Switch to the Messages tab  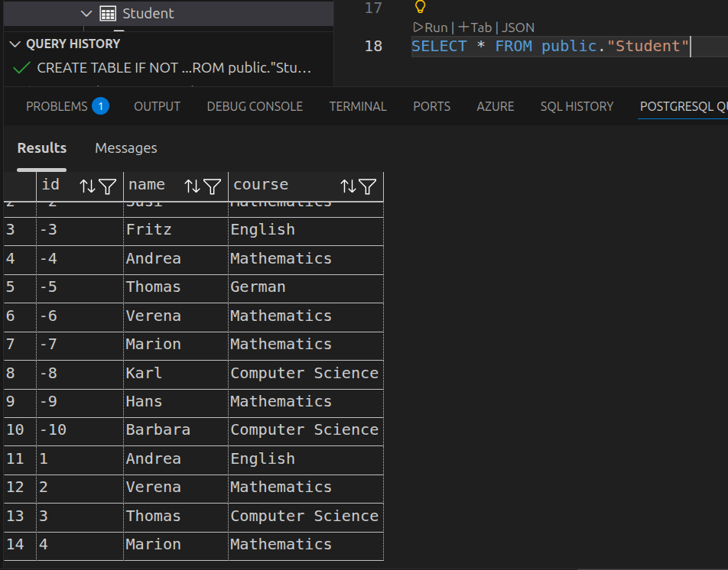click(125, 148)
